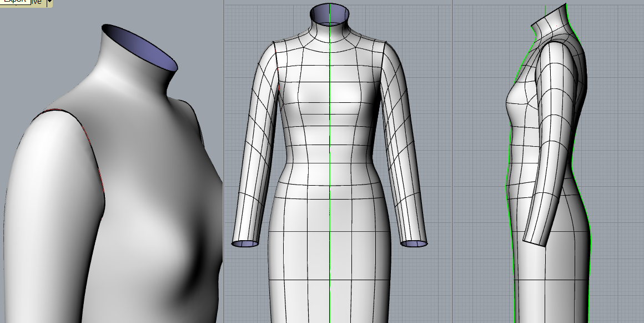Click the right sleeve cuff opening, front view
644x323 pixels.
coord(414,244)
